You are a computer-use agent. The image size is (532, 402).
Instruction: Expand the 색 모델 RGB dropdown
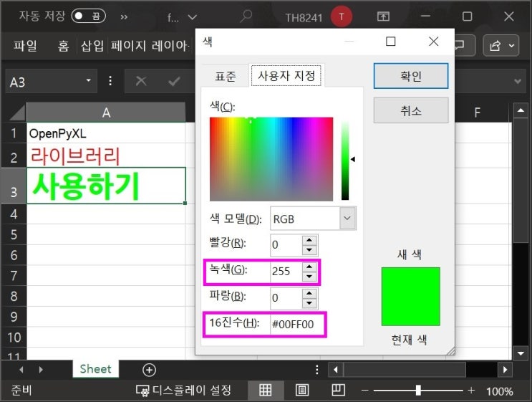point(347,219)
